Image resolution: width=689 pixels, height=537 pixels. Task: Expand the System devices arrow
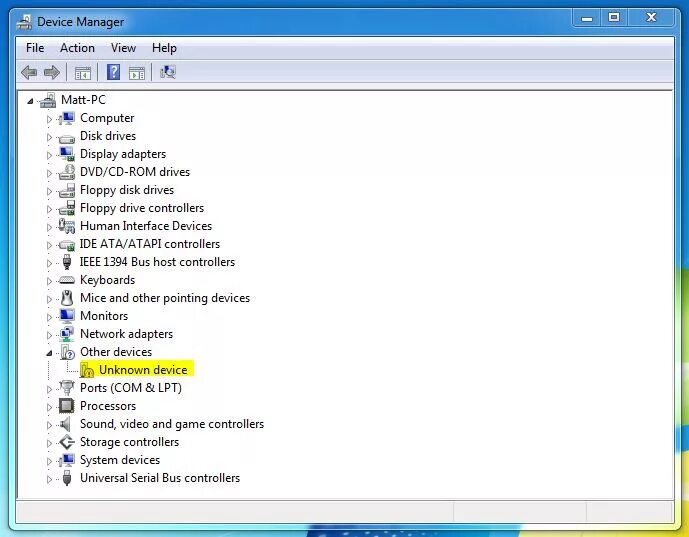[x=49, y=461]
